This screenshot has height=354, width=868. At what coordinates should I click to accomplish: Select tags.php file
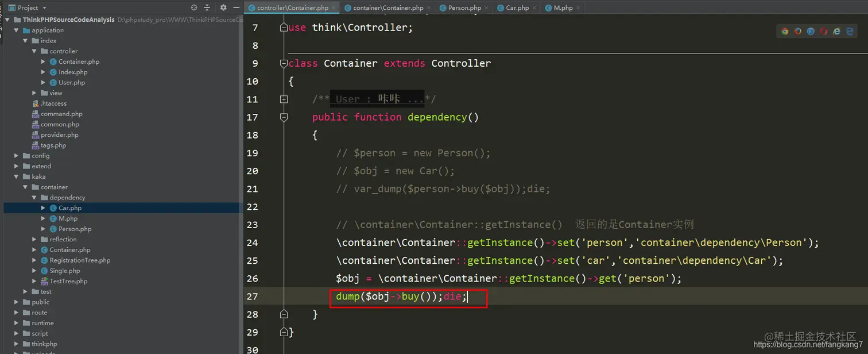(x=53, y=145)
